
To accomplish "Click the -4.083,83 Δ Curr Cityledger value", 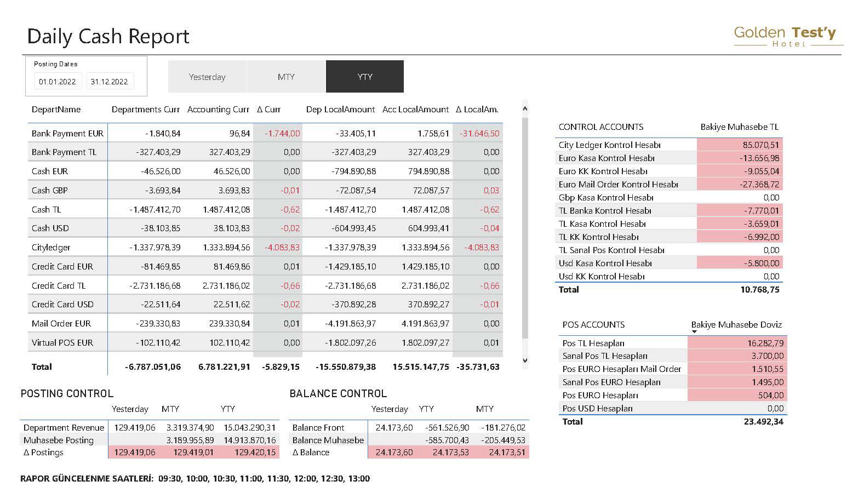I will coord(282,248).
